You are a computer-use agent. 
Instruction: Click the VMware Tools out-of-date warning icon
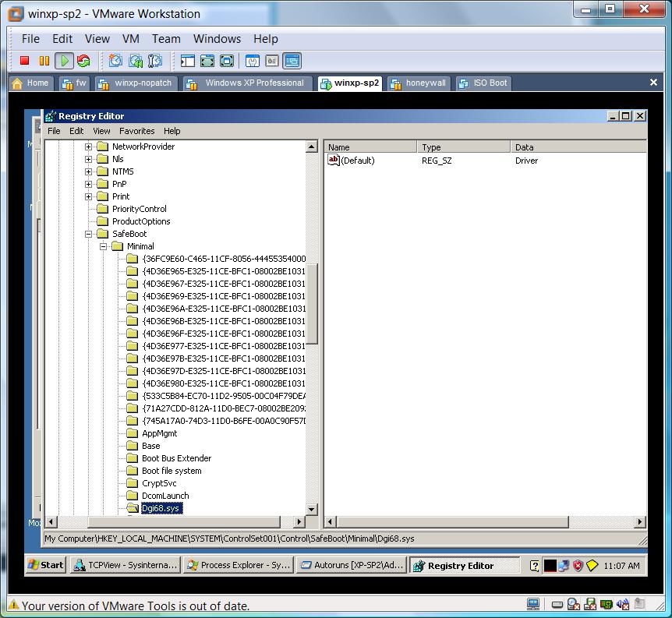[14, 605]
